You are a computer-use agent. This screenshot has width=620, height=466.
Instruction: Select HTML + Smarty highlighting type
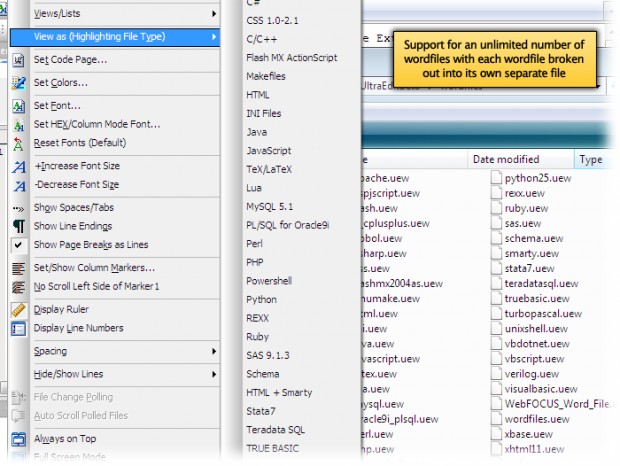[279, 392]
